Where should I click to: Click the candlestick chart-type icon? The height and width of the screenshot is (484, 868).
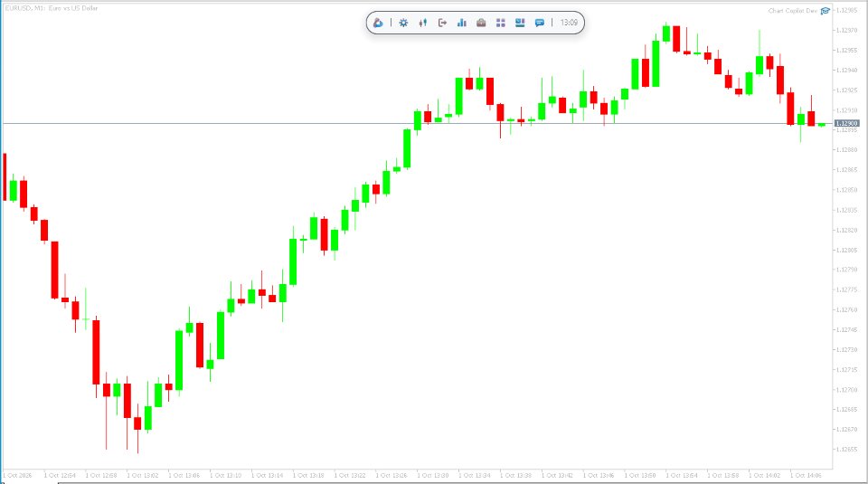423,23
